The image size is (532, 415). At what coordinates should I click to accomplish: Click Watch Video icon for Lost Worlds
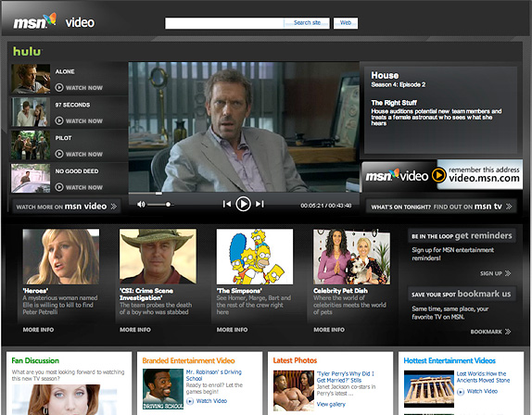461,392
